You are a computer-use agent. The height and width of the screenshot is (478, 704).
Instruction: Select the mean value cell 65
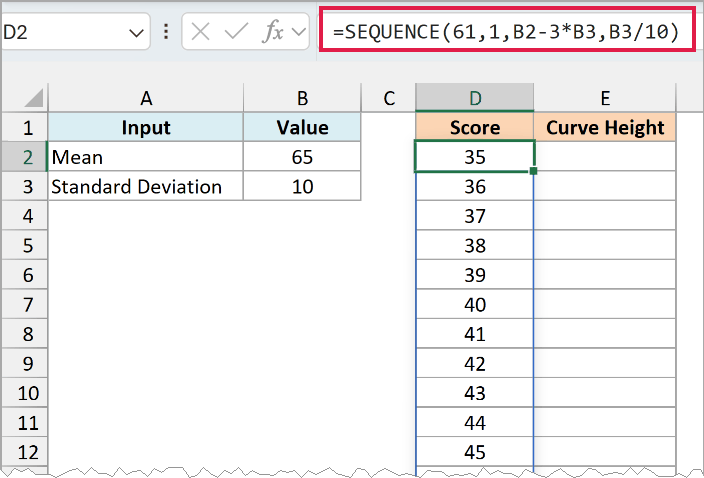pos(302,157)
